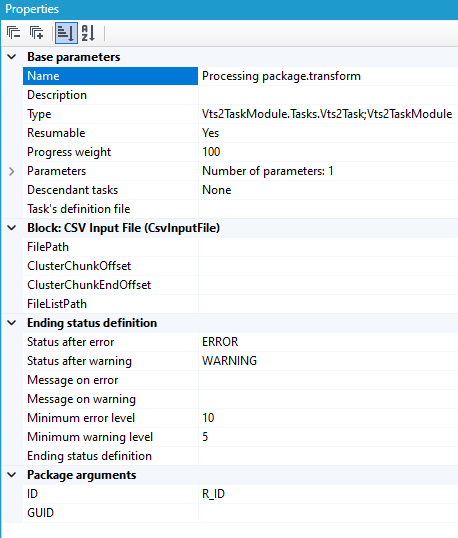This screenshot has width=458, height=538.
Task: Select the Message on error label
Action: [72, 380]
